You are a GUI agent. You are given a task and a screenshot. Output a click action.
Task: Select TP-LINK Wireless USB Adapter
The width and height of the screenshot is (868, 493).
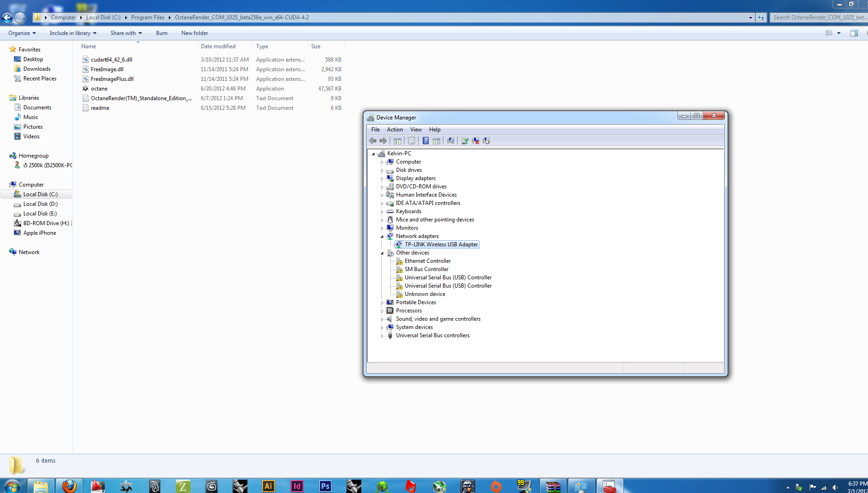[x=441, y=244]
